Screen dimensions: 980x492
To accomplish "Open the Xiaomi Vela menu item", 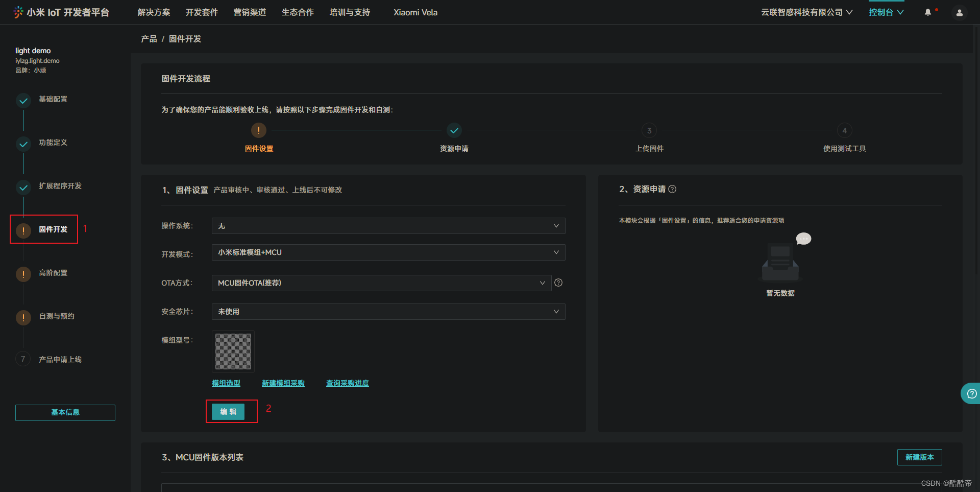I will 415,12.
